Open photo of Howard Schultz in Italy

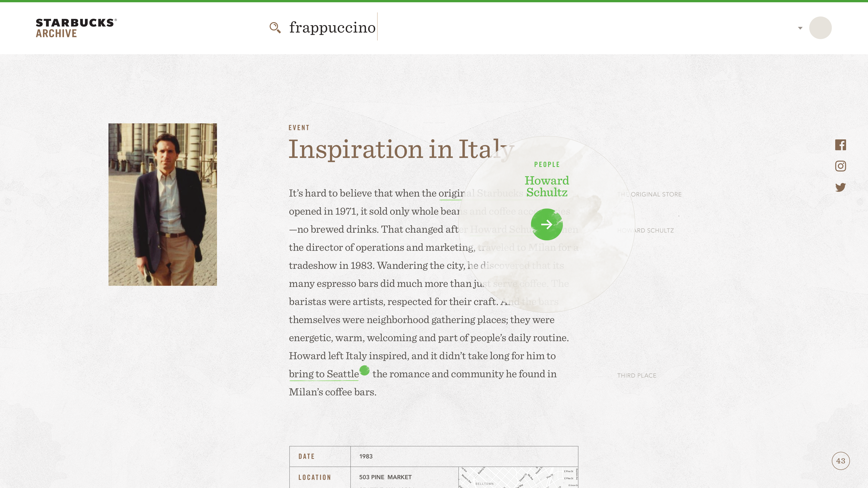(x=163, y=204)
